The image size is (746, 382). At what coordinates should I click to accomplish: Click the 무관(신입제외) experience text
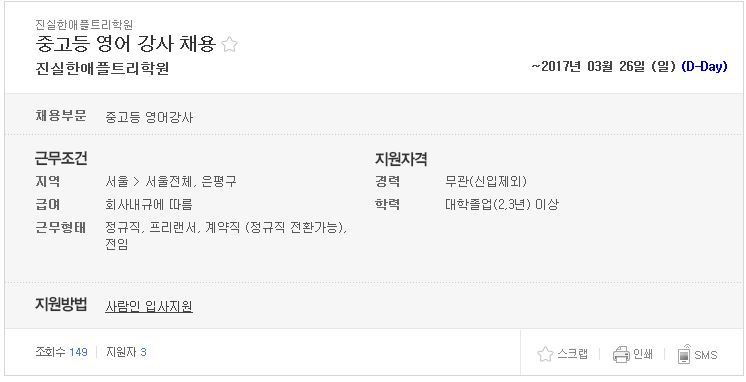point(486,182)
